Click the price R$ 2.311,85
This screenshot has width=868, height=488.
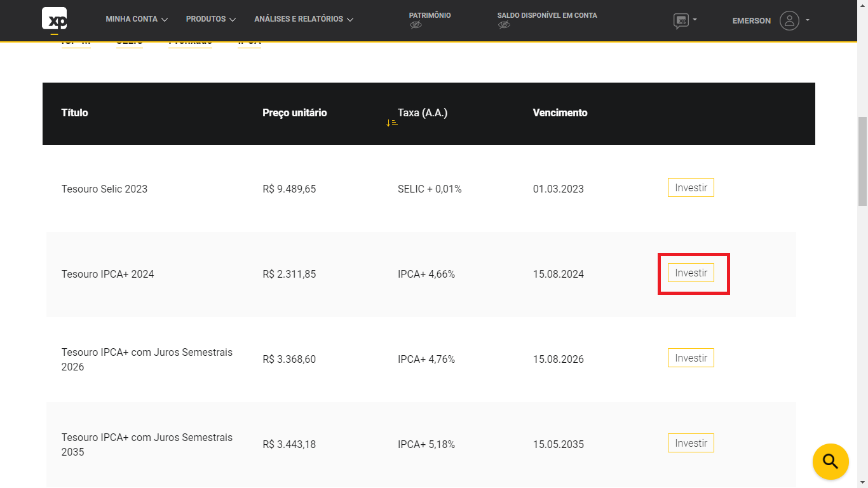pyautogui.click(x=289, y=274)
